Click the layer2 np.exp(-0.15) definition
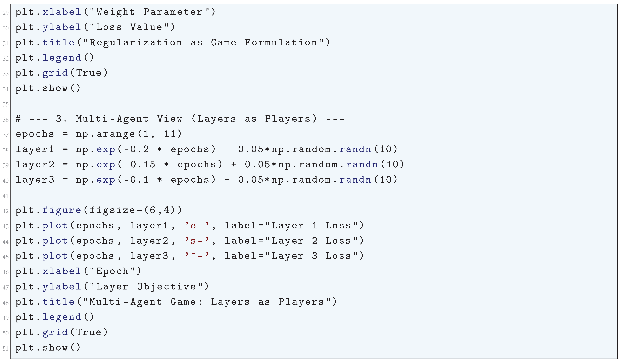 pos(210,164)
